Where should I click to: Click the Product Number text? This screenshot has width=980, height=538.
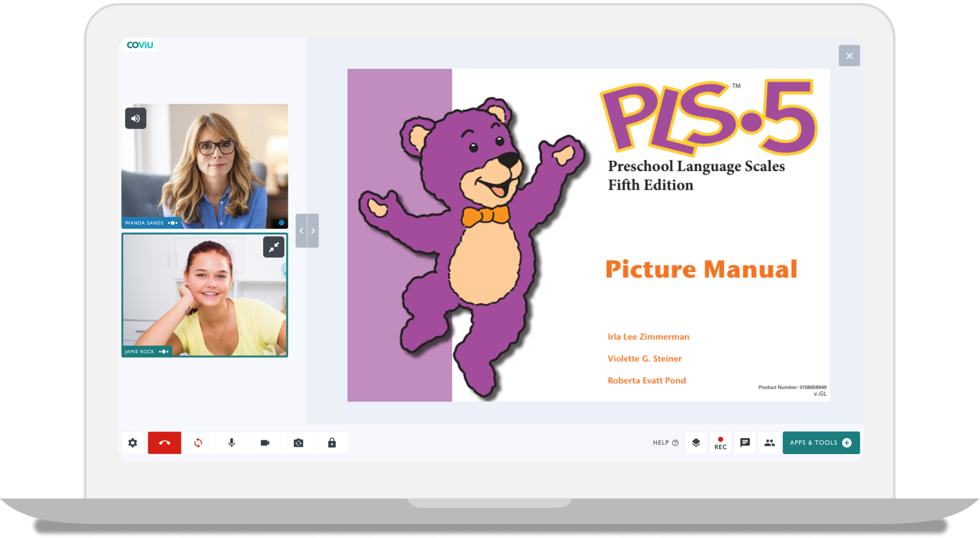point(792,387)
